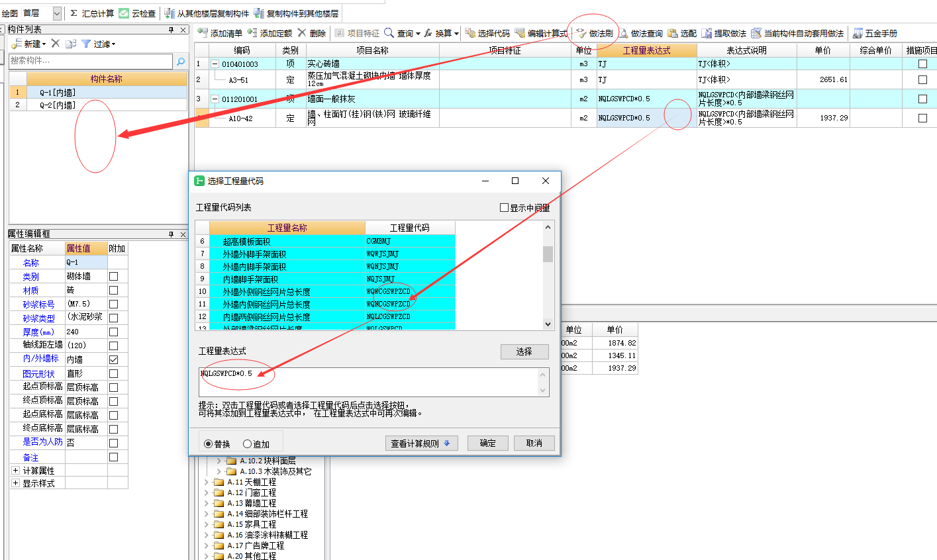Expand the A.12 门窗工程 tree node
The width and height of the screenshot is (937, 560).
[207, 492]
